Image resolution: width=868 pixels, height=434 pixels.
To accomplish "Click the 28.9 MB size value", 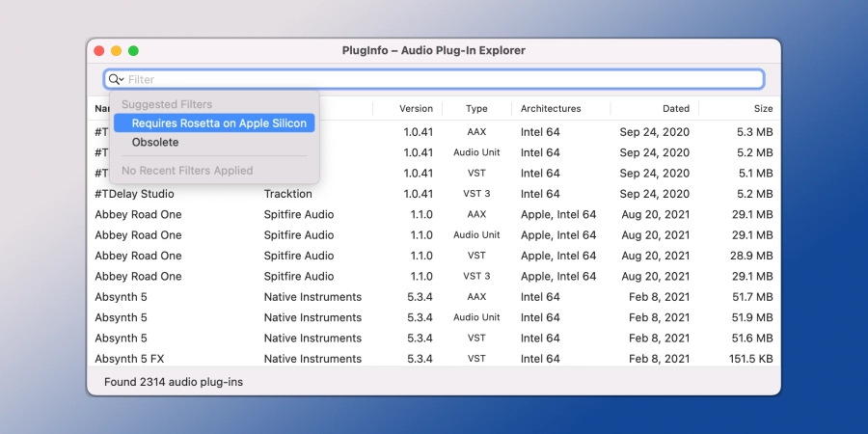I will [x=751, y=256].
